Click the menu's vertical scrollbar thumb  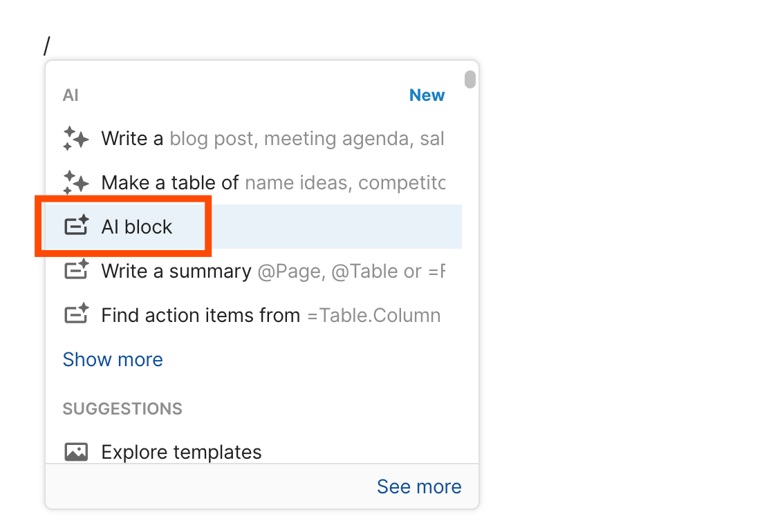coord(470,79)
